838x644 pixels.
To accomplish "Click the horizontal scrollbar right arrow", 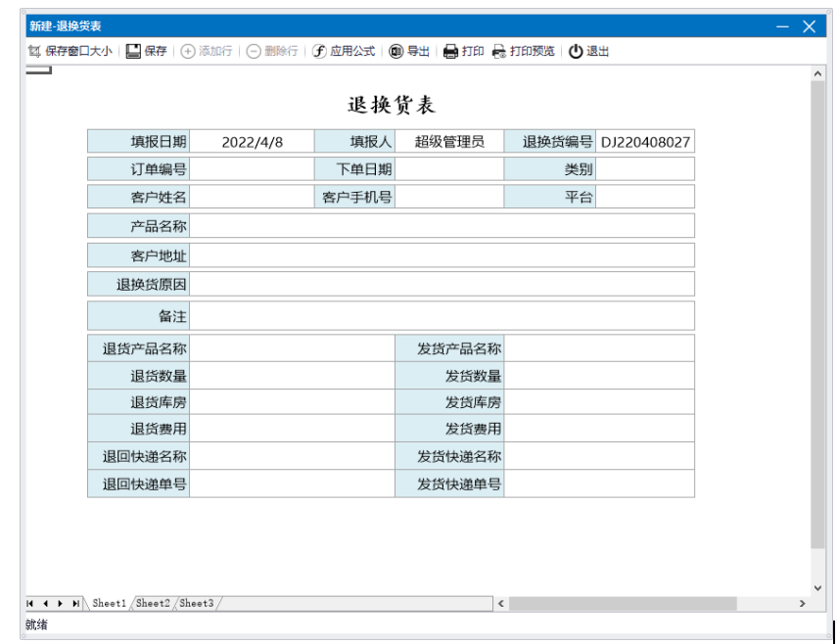I will [x=803, y=604].
